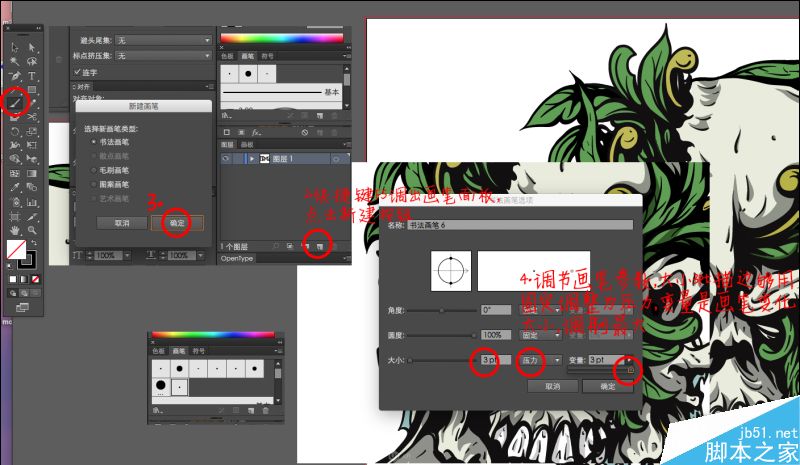This screenshot has width=800, height=465.
Task: Select the Artboard tool
Action: (x=15, y=216)
